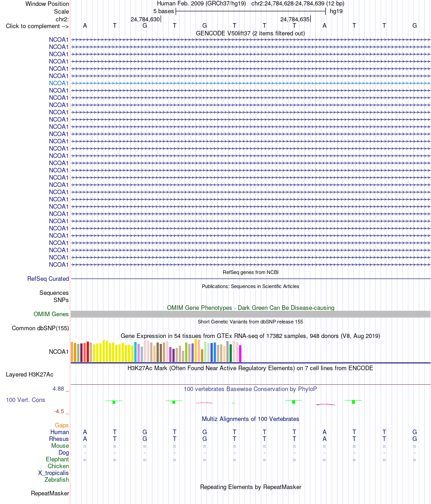
Task: Click the magenta rightmost bar in GTEx chart
Action: pyautogui.click(x=240, y=353)
